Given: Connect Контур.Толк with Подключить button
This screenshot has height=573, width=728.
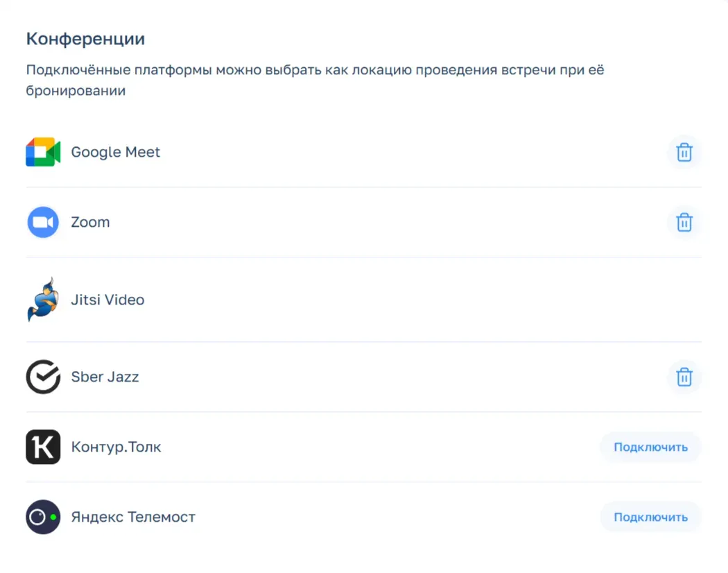Looking at the screenshot, I should [650, 447].
